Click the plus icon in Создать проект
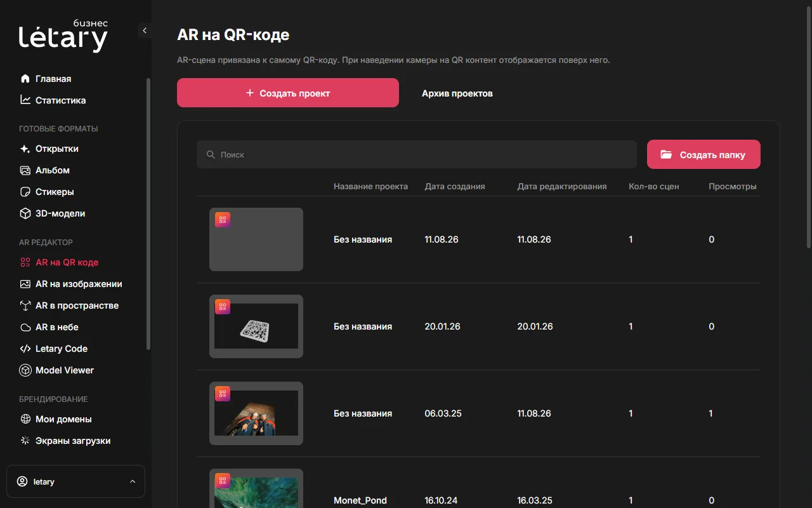 (250, 93)
